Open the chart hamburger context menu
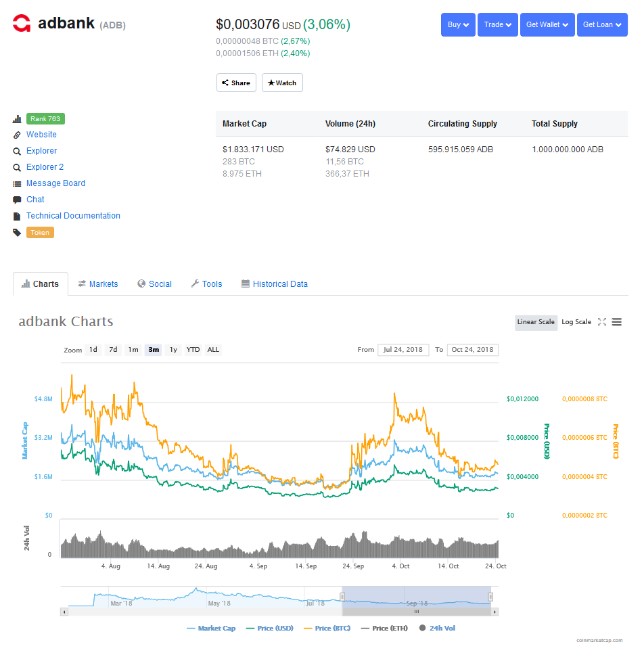644x659 pixels. click(x=616, y=322)
